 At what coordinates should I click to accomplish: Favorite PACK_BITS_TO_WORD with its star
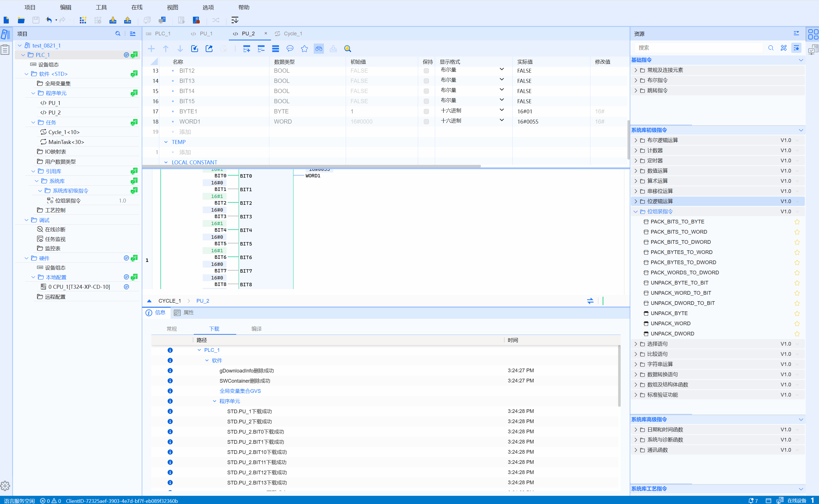tap(797, 232)
